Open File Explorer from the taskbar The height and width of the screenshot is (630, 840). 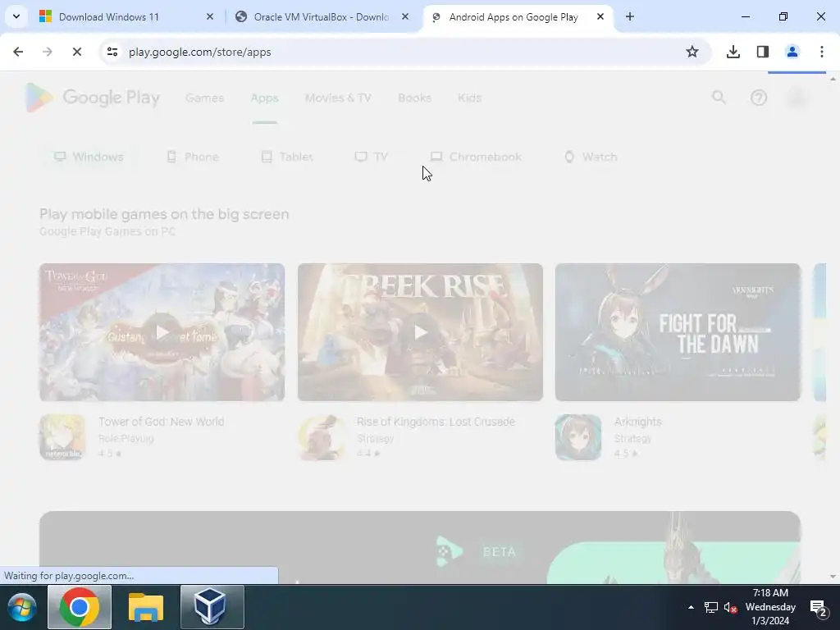pos(146,608)
